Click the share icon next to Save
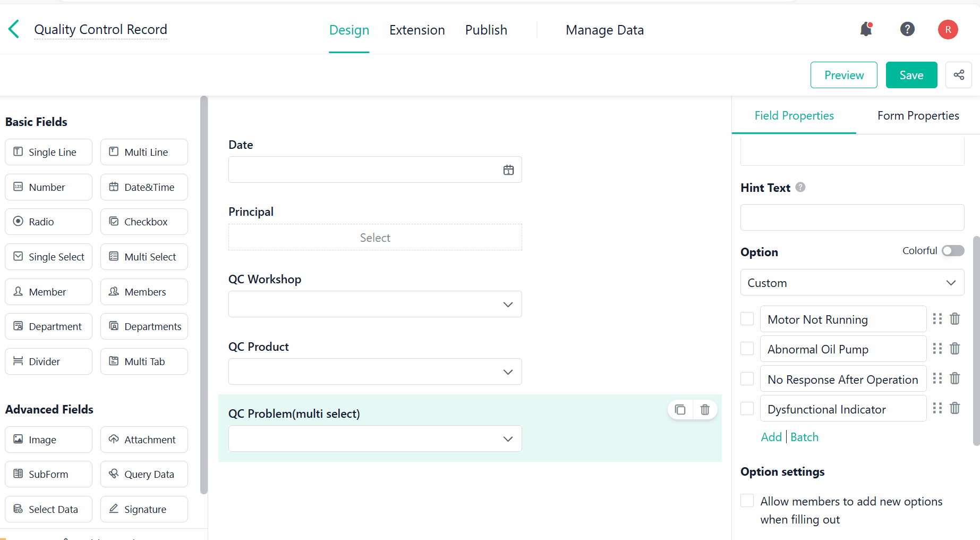 959,75
